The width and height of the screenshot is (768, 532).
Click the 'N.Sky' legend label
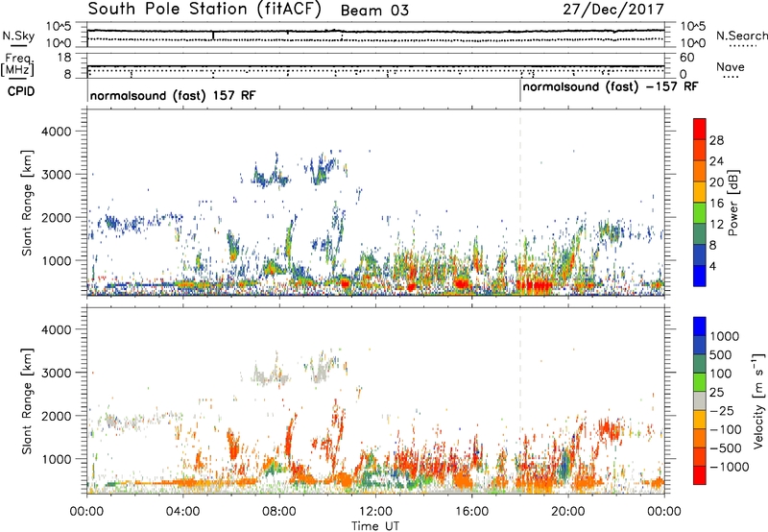click(x=18, y=36)
